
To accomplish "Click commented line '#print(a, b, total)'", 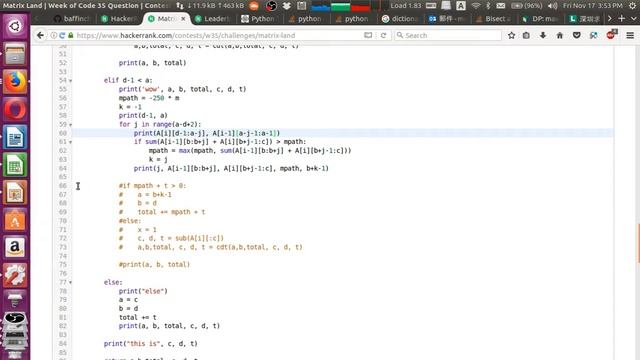I will coord(154,264).
